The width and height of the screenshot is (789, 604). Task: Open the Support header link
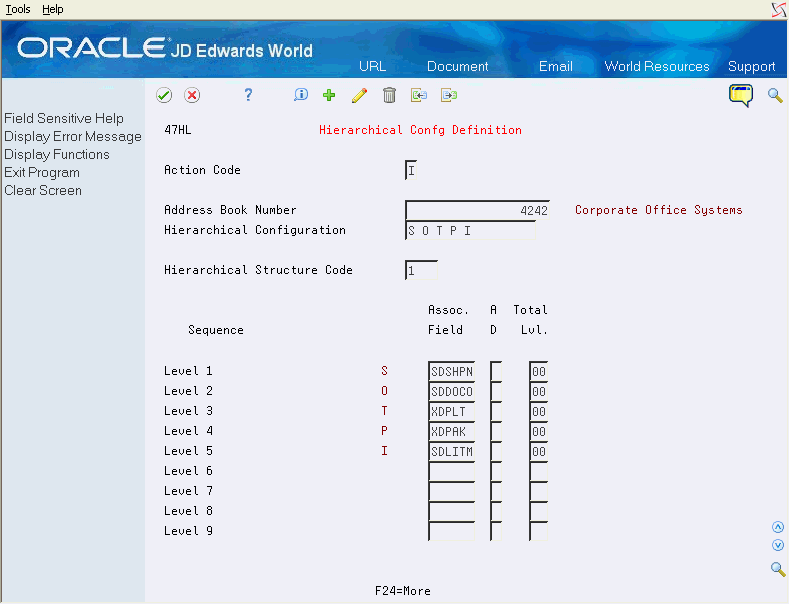tap(751, 66)
